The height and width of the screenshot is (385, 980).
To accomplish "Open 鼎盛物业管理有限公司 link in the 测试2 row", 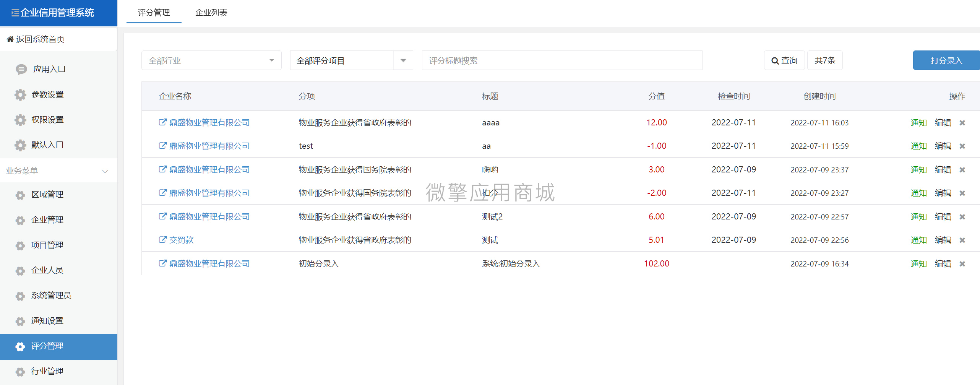I will point(209,217).
